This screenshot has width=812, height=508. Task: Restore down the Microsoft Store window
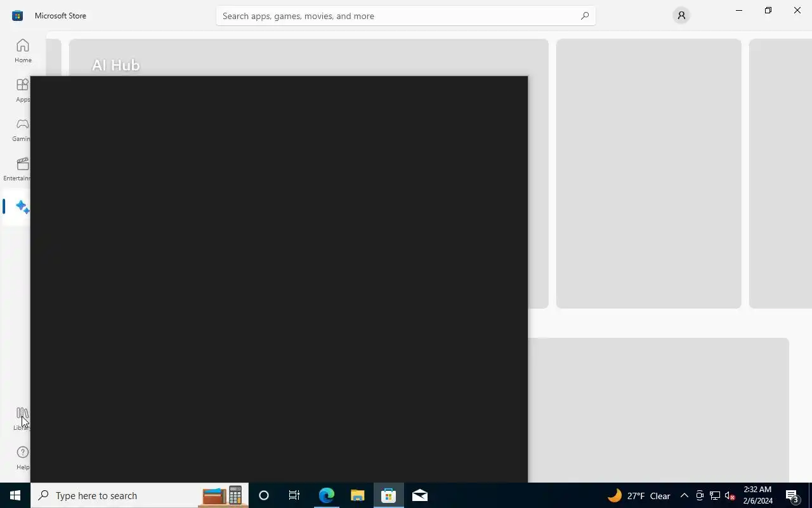768,11
